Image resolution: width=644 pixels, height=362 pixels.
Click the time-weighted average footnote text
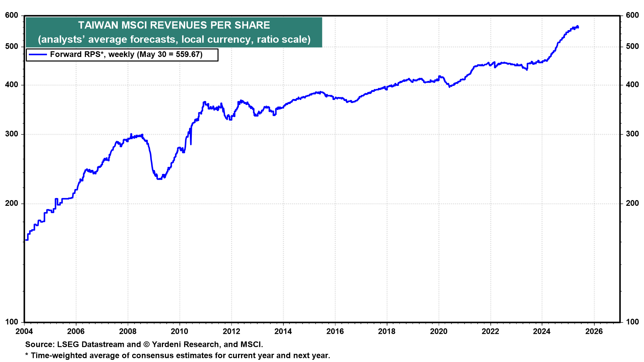177,355
